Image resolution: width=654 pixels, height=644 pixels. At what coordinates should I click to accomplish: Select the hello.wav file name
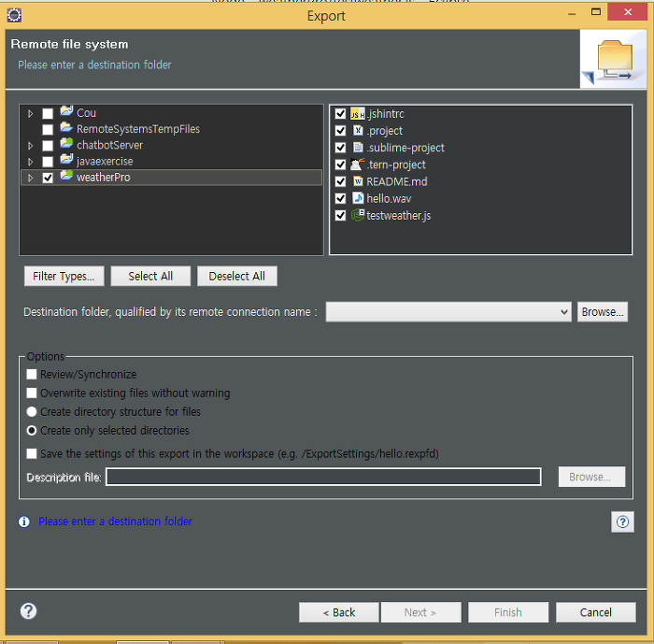point(389,198)
